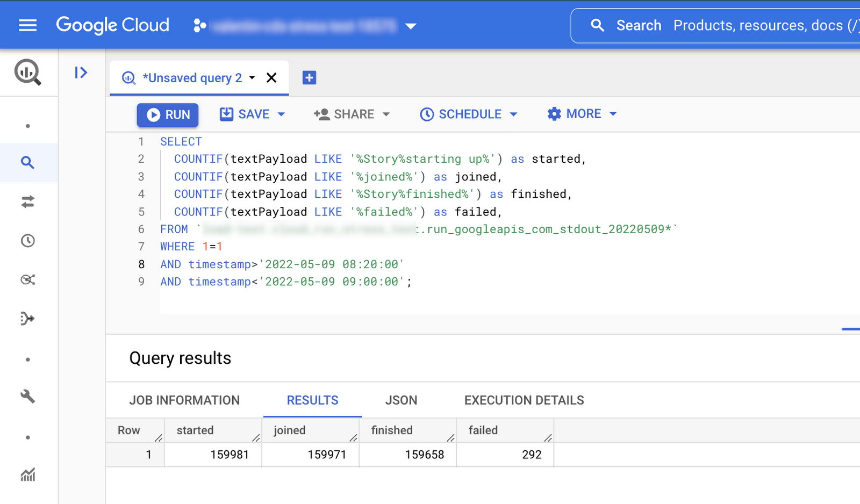The width and height of the screenshot is (860, 504).
Task: Expand the SHARE dropdown arrow
Action: 386,114
